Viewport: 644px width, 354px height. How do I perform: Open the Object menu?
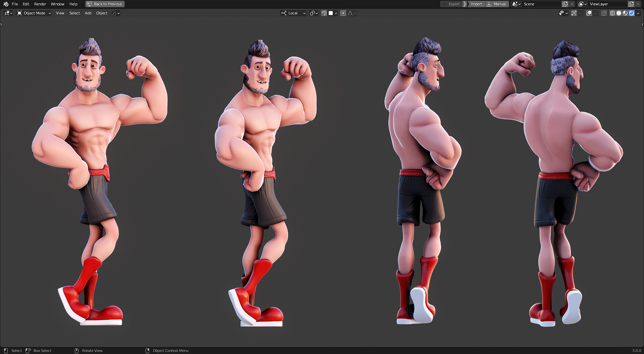point(102,13)
